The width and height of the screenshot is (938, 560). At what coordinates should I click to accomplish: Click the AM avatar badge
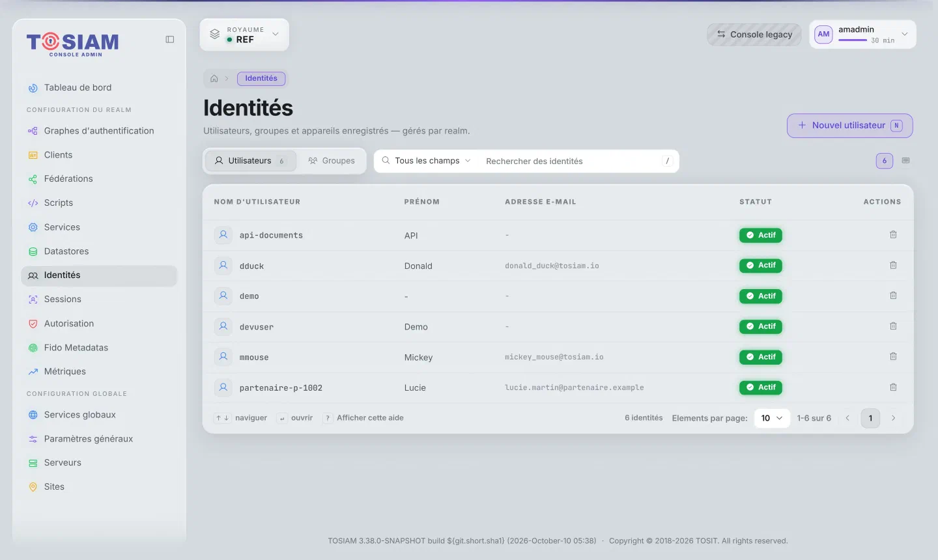point(823,35)
